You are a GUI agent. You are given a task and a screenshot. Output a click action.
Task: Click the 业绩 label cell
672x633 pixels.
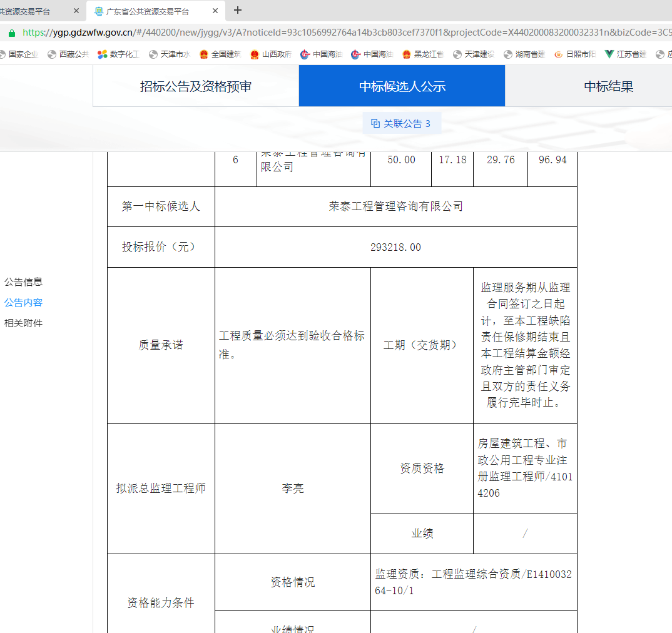click(422, 534)
